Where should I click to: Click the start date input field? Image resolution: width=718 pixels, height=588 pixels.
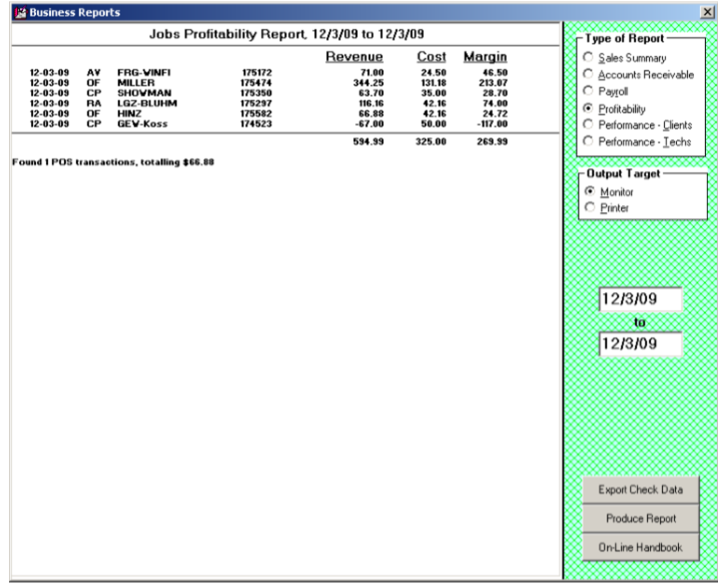[x=640, y=300]
